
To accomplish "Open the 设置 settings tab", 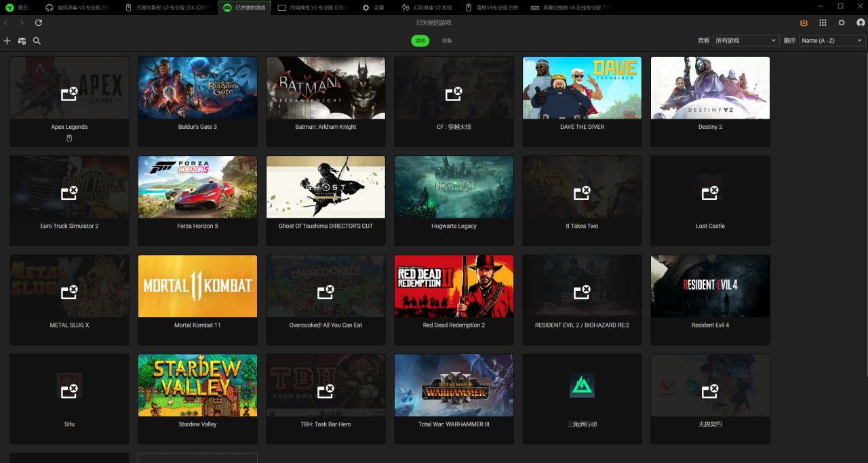I will click(374, 7).
